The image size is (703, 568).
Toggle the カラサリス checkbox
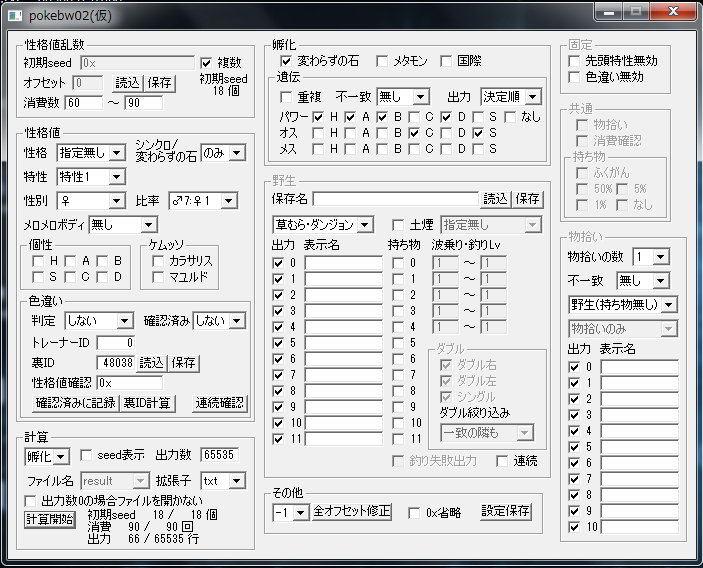click(158, 261)
